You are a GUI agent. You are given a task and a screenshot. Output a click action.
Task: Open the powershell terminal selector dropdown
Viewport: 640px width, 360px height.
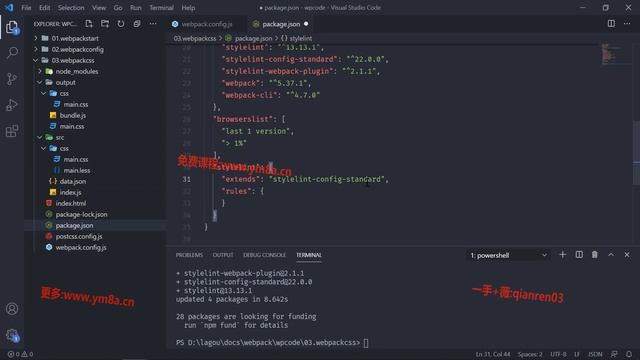(x=508, y=256)
